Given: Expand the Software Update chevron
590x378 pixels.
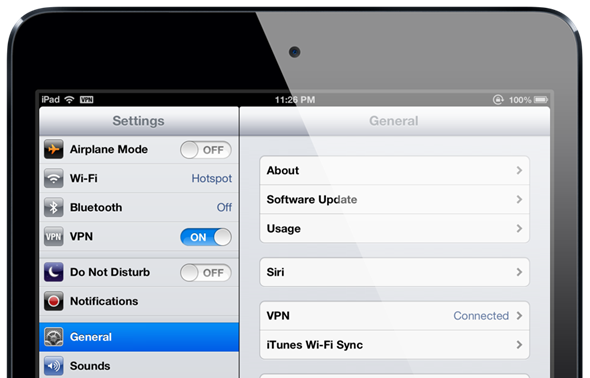Looking at the screenshot, I should click(519, 199).
